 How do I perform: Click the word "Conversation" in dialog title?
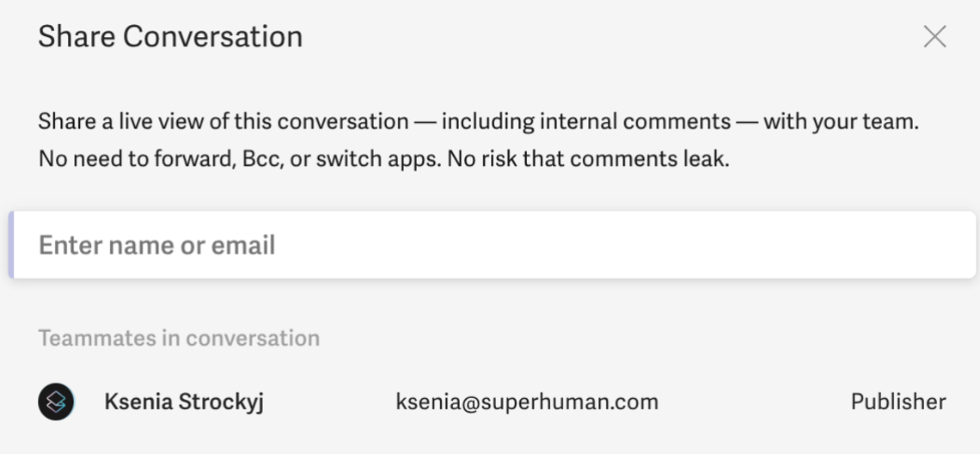click(x=212, y=36)
